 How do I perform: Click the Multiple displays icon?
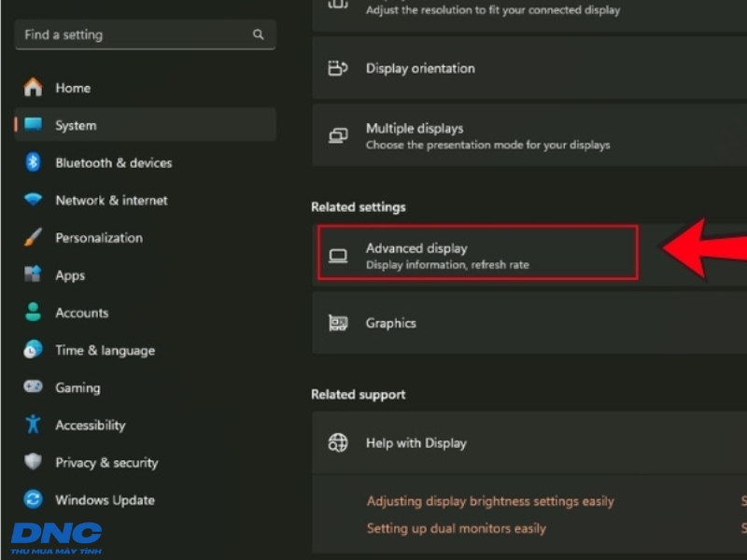click(338, 135)
